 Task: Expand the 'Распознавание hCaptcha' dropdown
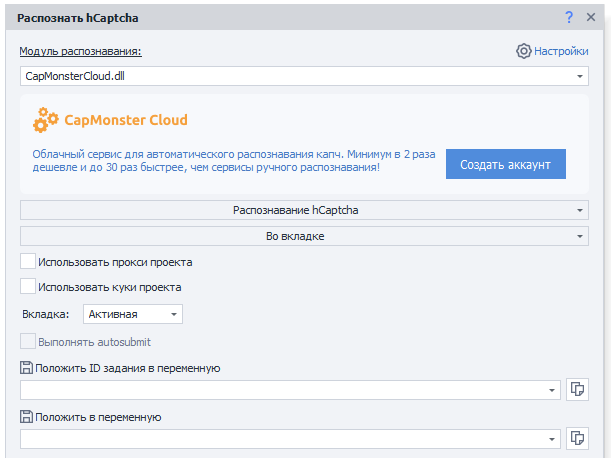(x=580, y=210)
